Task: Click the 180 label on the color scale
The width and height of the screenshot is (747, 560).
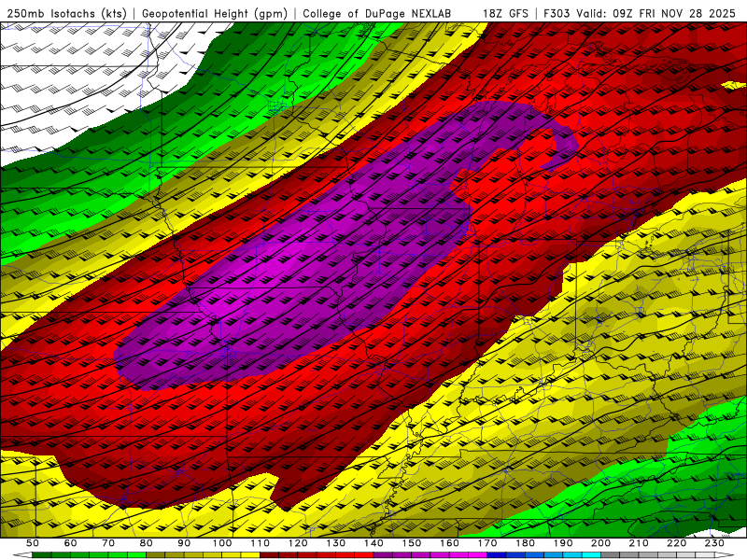Action: 525,543
